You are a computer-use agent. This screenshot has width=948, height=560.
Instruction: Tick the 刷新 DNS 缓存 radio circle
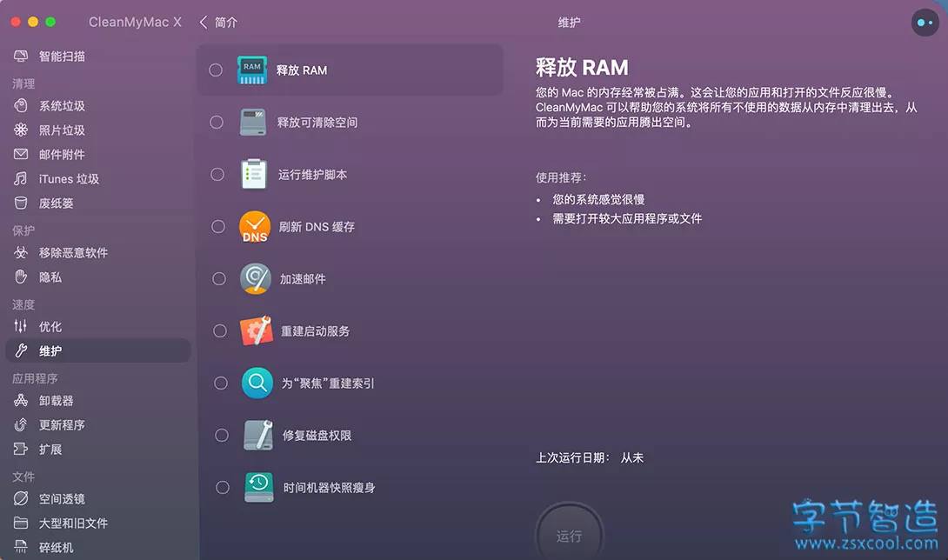pos(217,226)
